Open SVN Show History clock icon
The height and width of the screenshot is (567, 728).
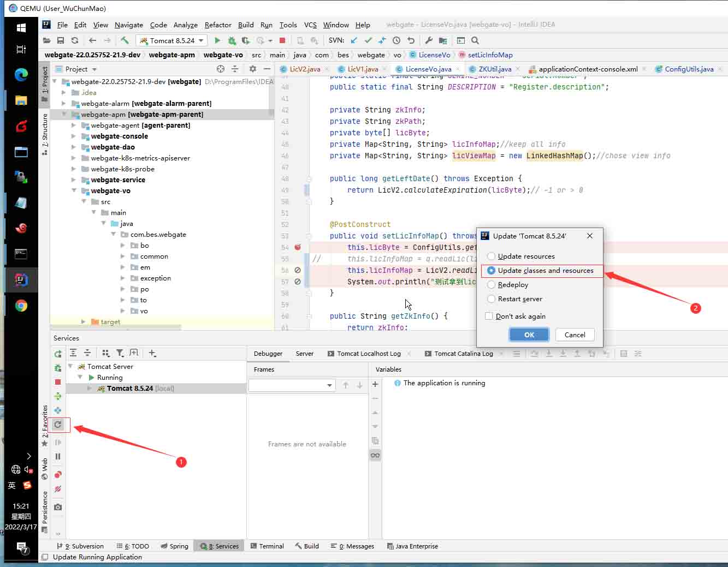click(396, 40)
